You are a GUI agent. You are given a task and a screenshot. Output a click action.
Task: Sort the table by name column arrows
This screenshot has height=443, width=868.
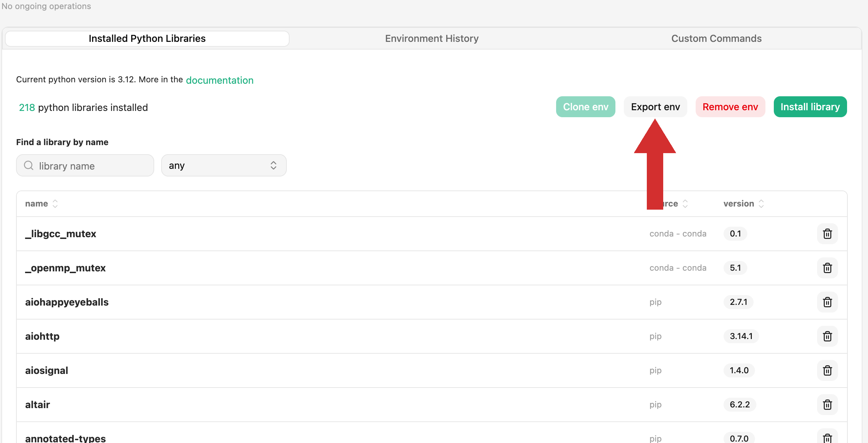pyautogui.click(x=55, y=204)
